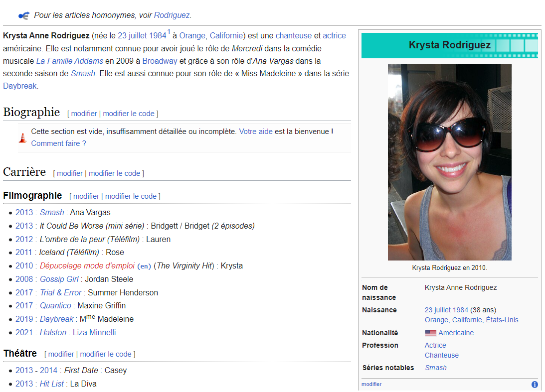Open the Liza Minnelli link

(94, 332)
